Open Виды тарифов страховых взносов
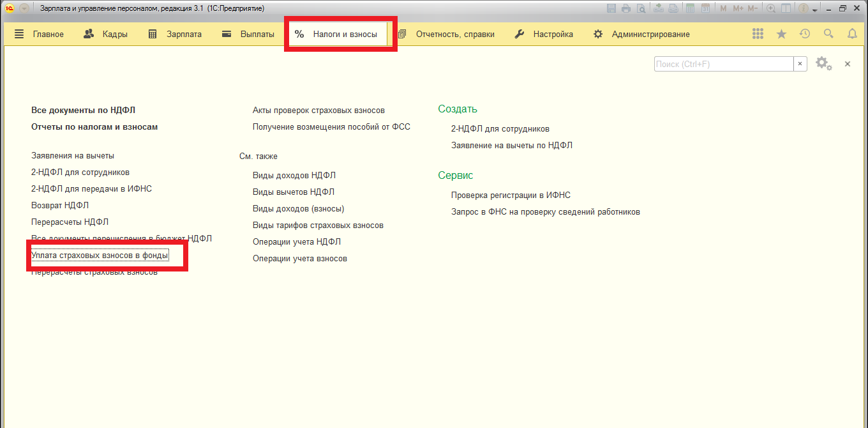 318,225
